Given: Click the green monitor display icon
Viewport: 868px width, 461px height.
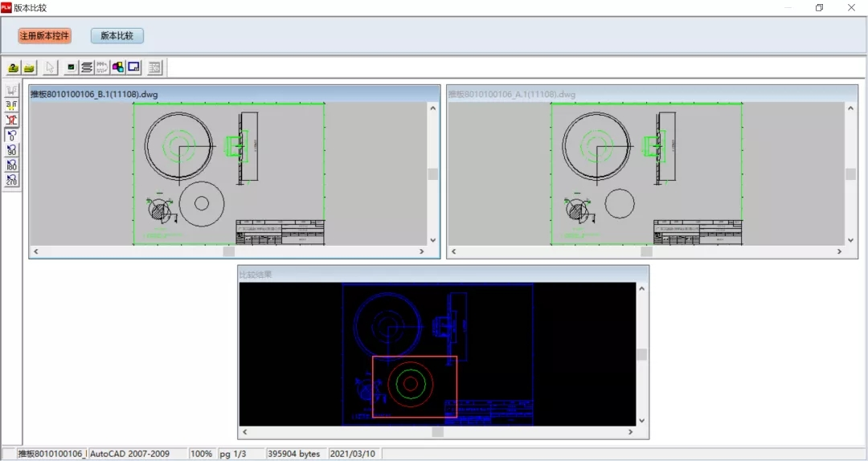Looking at the screenshot, I should coord(72,67).
